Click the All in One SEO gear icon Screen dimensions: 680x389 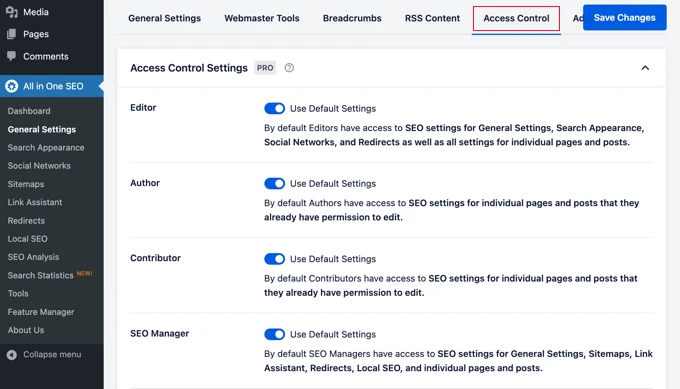click(12, 86)
